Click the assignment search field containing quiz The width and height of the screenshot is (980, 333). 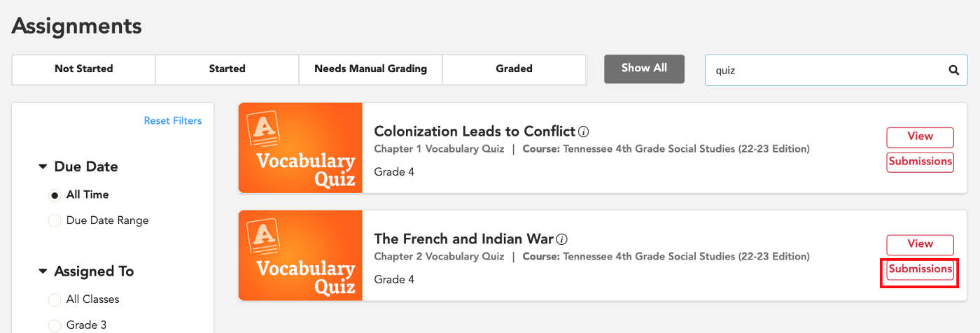coord(826,70)
